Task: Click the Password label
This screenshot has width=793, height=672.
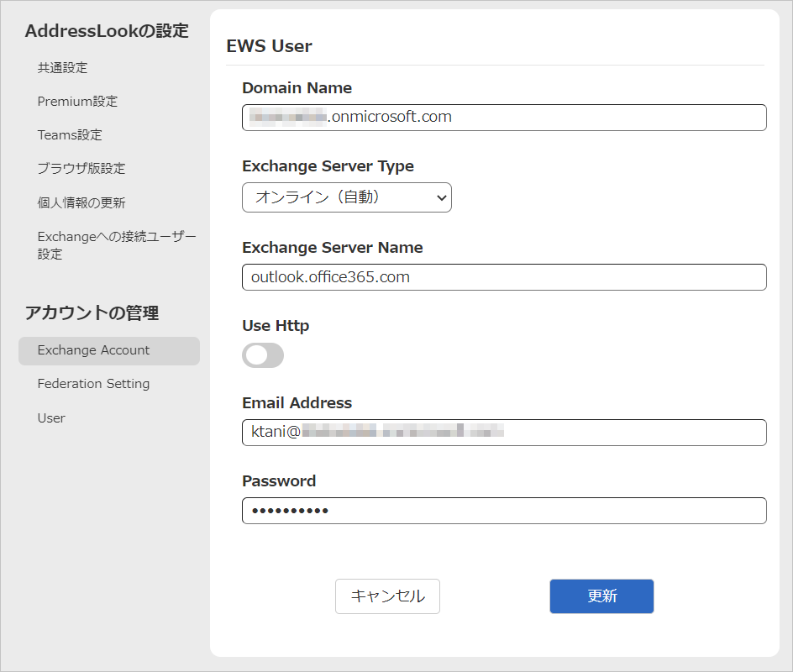Action: pos(279,480)
